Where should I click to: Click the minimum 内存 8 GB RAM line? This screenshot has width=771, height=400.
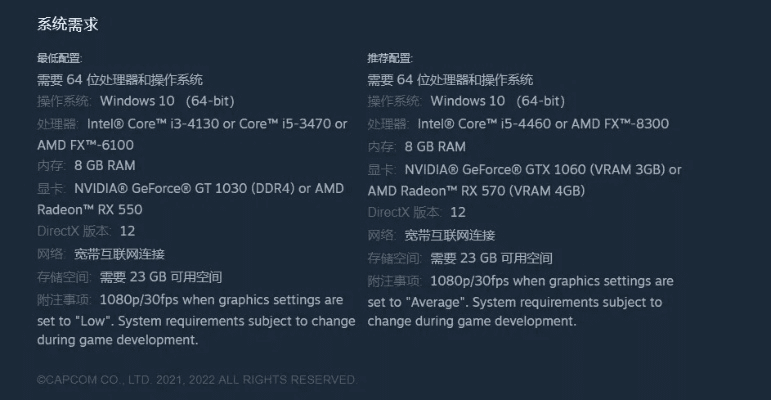86,165
